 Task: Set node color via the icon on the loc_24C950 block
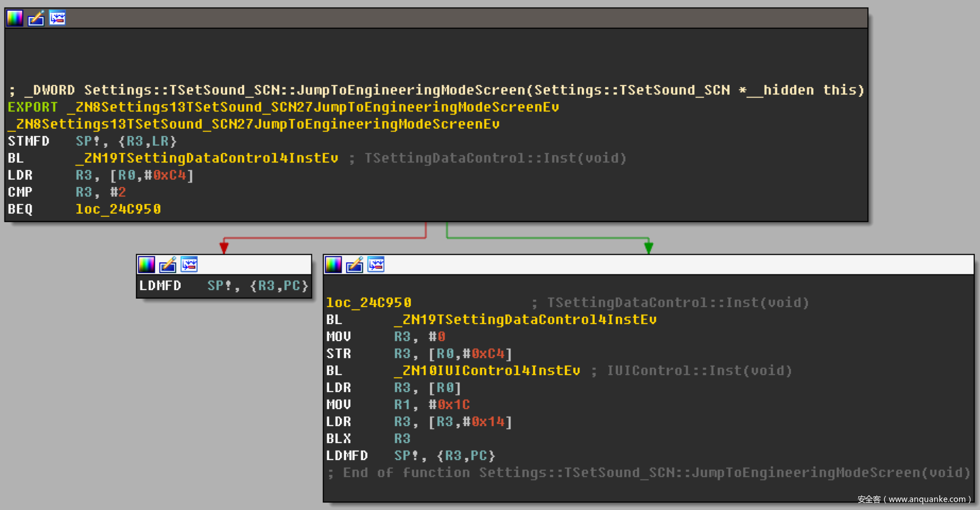[x=333, y=265]
